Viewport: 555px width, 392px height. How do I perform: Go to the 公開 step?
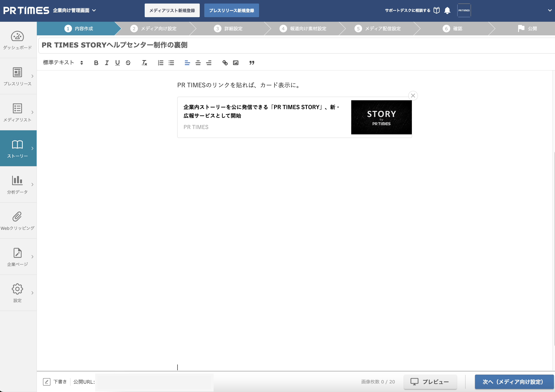pyautogui.click(x=527, y=29)
